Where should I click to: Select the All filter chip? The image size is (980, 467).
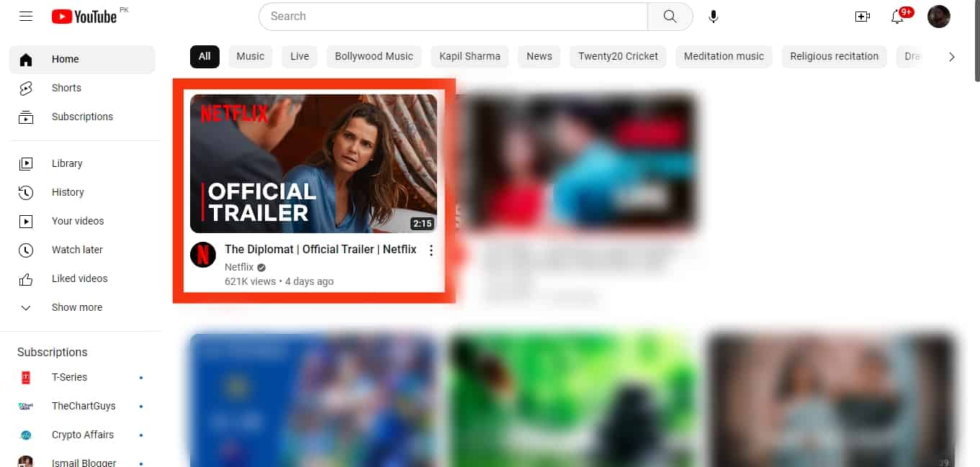tap(204, 57)
